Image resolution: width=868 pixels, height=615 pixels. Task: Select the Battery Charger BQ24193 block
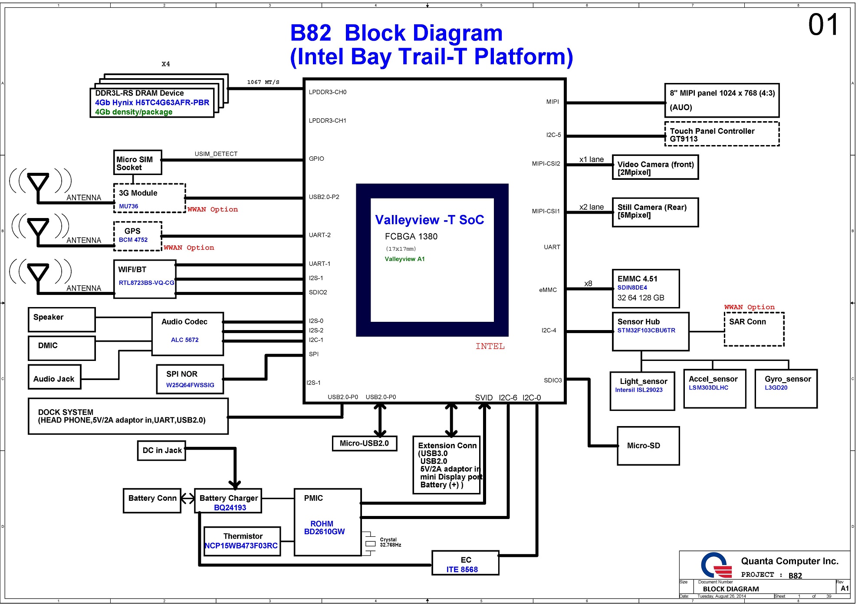coord(228,501)
